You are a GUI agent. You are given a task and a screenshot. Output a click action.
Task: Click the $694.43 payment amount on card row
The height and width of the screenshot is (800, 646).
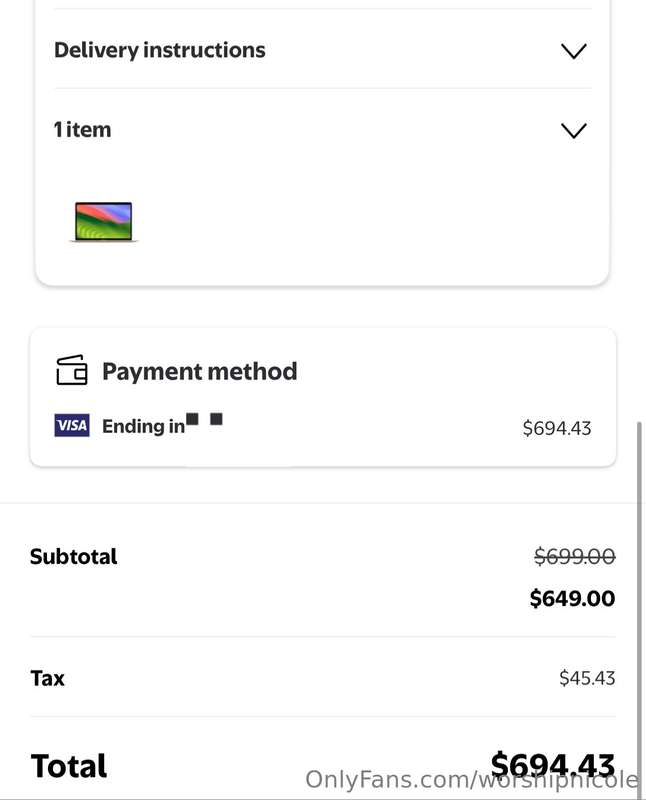pos(557,428)
